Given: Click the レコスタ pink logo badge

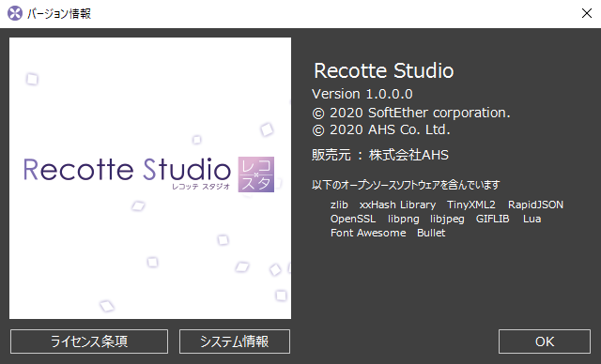Looking at the screenshot, I should [256, 174].
